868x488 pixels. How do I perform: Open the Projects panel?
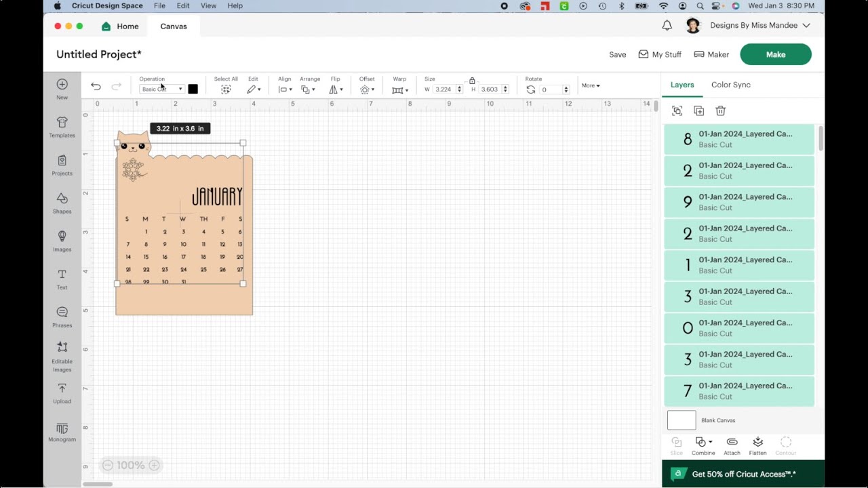point(62,165)
